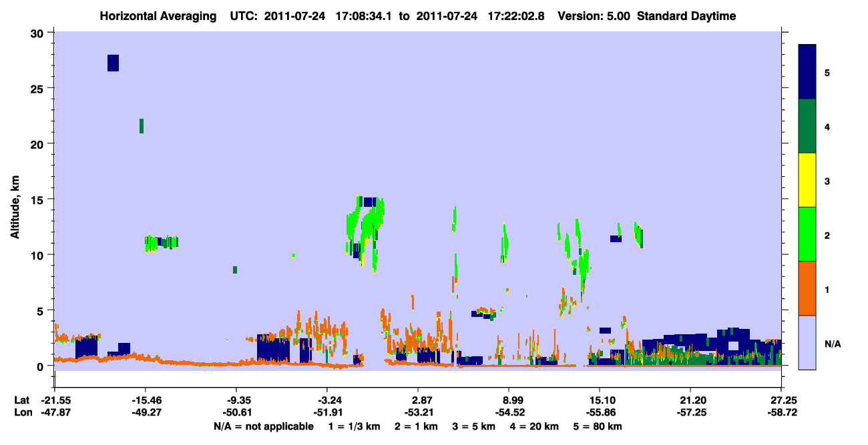Click the bright green level 2 color swatch
868x445 pixels.
click(x=807, y=234)
